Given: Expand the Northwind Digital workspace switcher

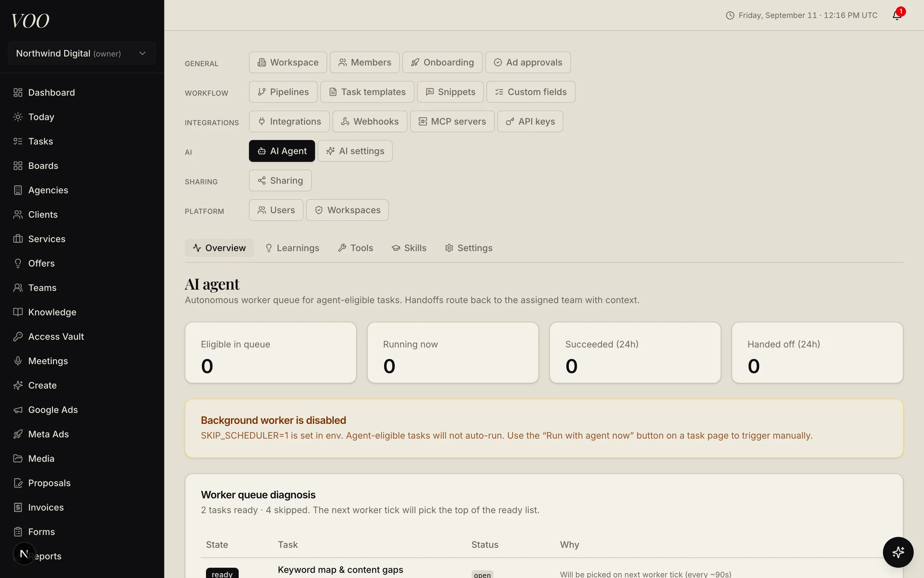Looking at the screenshot, I should [82, 53].
